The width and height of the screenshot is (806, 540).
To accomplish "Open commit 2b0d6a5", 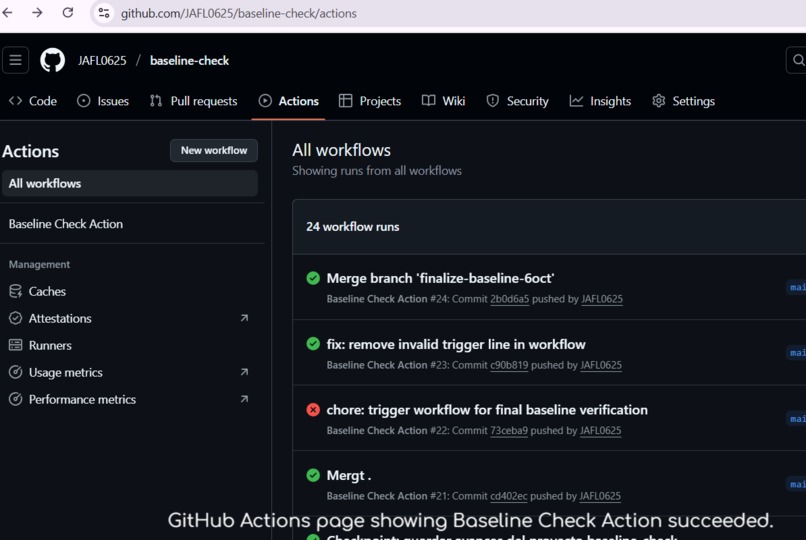I will [x=509, y=299].
